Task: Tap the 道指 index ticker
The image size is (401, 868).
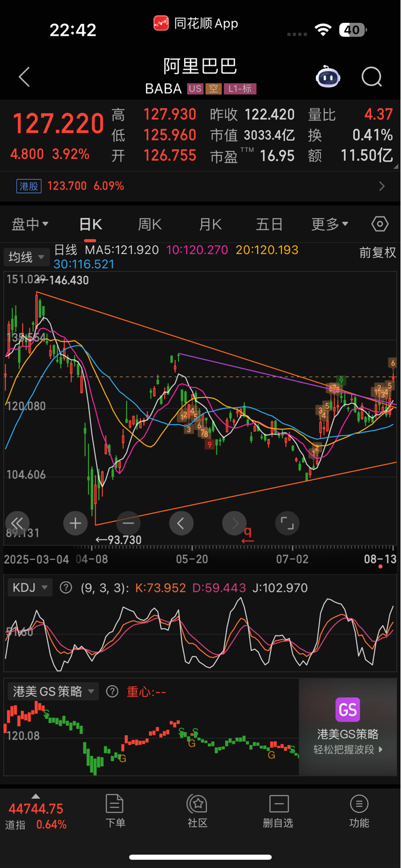Action: pos(36,816)
